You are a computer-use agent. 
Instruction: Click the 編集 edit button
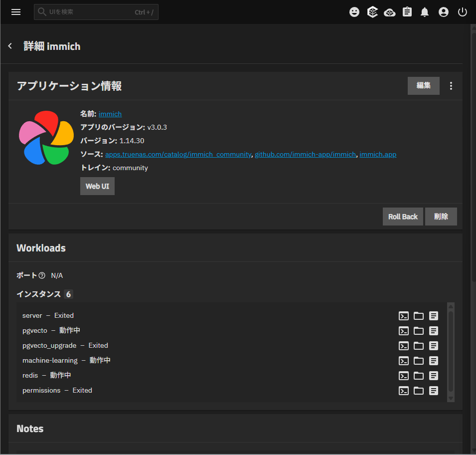(x=423, y=86)
